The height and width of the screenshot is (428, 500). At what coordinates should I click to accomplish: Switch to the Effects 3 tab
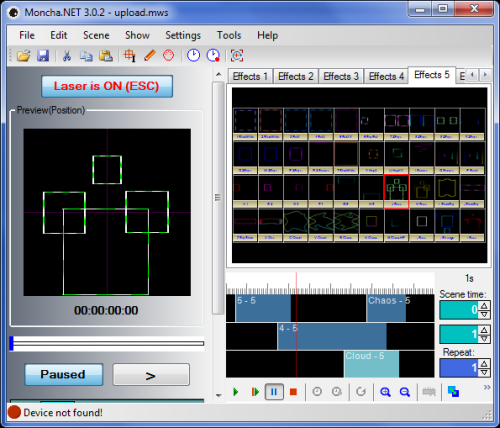(341, 76)
